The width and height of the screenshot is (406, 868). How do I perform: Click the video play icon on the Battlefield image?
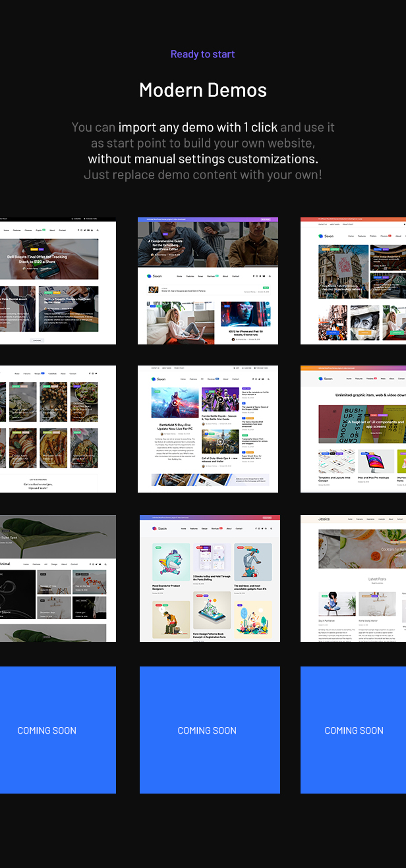click(x=175, y=402)
